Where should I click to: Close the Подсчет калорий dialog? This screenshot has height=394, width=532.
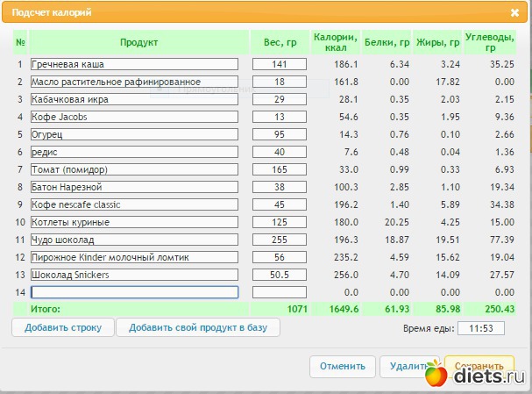click(x=514, y=13)
